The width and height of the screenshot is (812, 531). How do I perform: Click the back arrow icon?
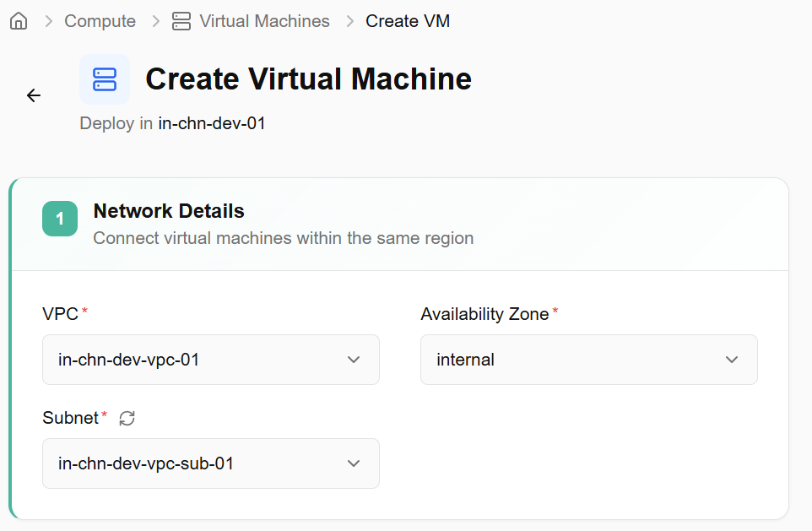pos(34,95)
